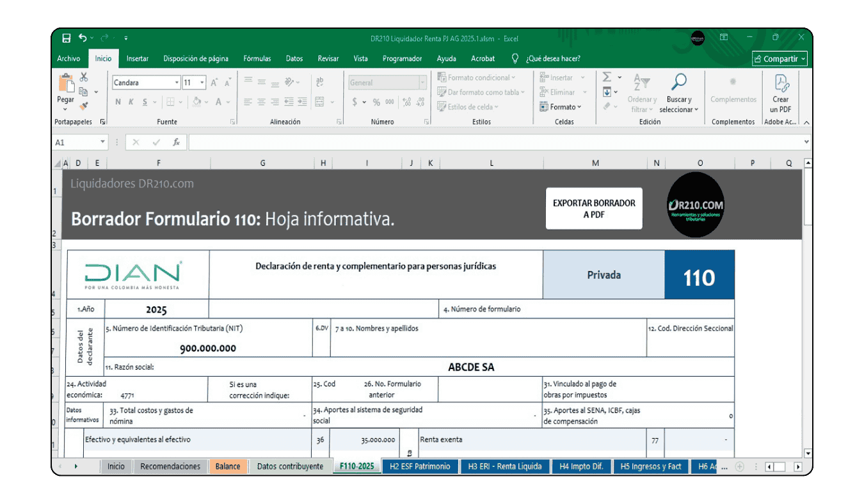
Task: Click the Cut scissors icon
Action: click(x=83, y=77)
